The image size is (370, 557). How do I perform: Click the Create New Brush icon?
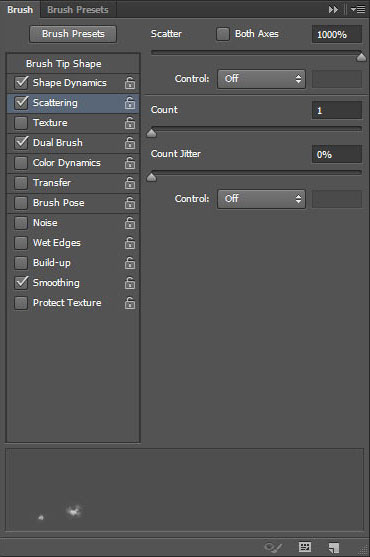point(334,547)
